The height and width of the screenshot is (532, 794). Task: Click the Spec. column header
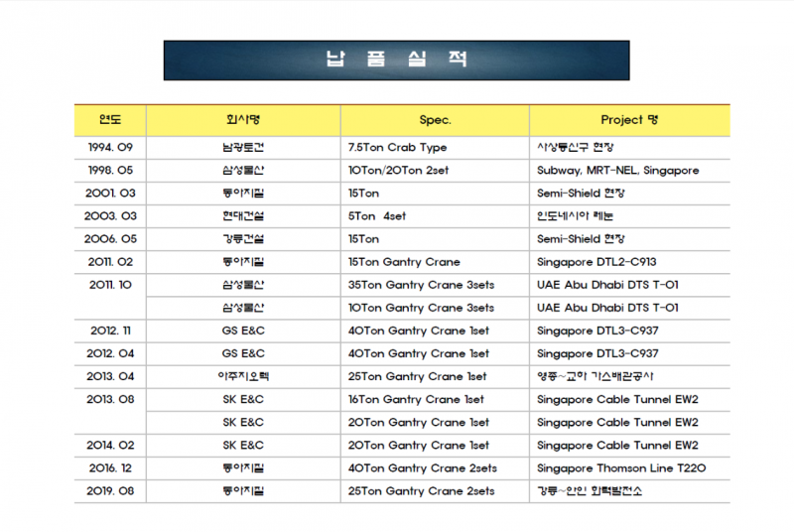pyautogui.click(x=435, y=120)
